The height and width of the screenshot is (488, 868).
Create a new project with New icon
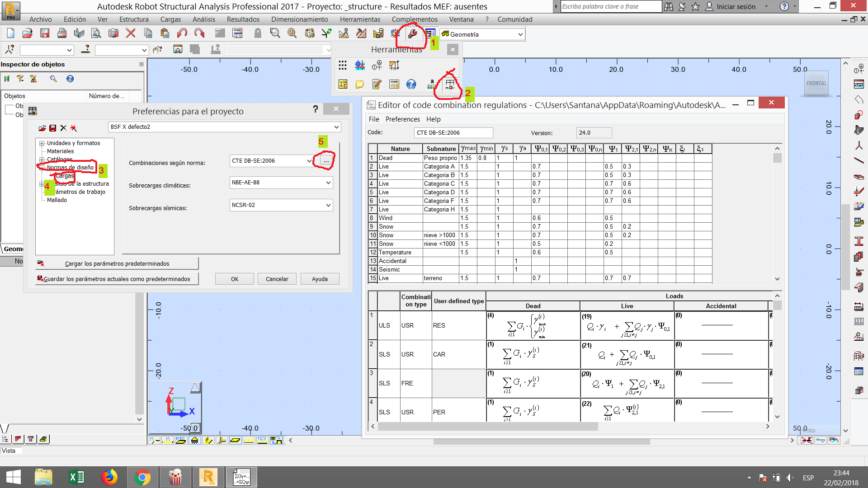(11, 33)
